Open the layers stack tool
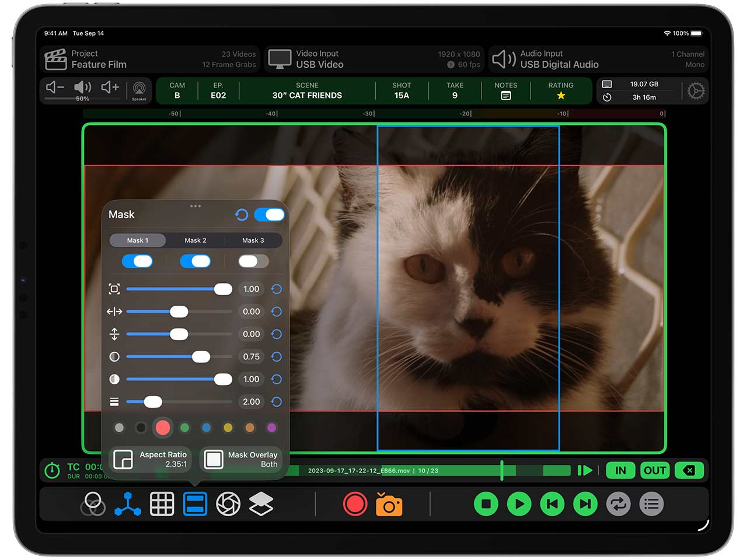The height and width of the screenshot is (560, 747). (x=261, y=505)
